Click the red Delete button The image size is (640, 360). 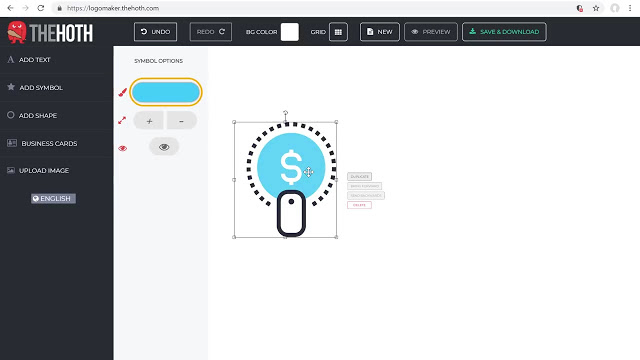(359, 205)
